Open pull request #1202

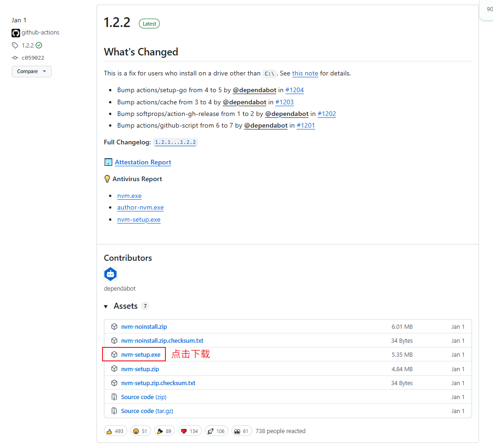327,114
